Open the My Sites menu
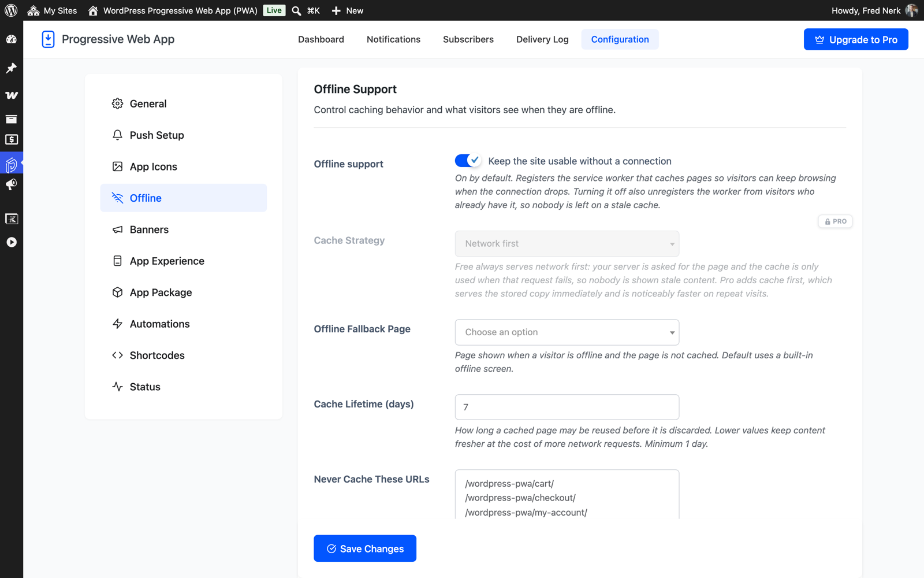This screenshot has width=924, height=578. [52, 10]
